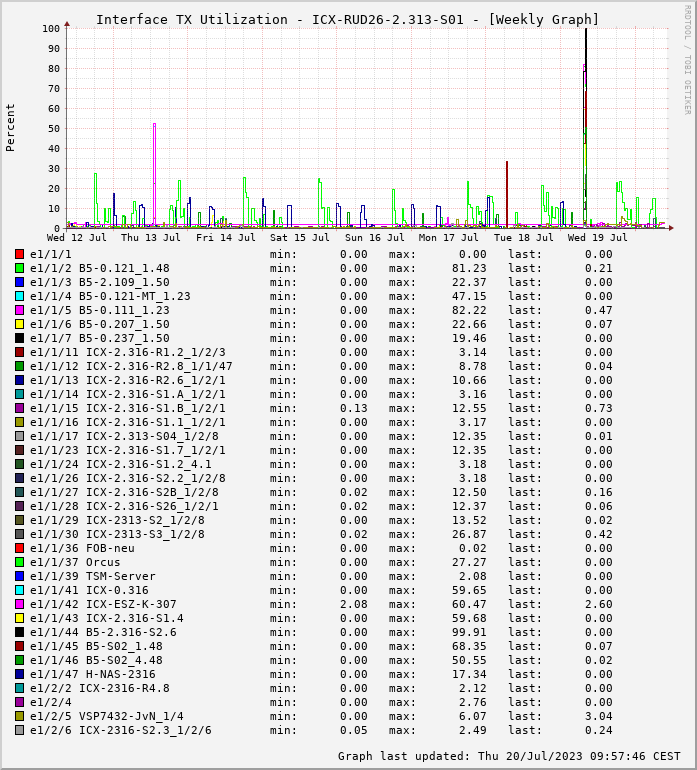Click magenta swatch for e1/1/42 ICX-ESZ-K-307
Viewport: 697px width, 770px height.
19,604
